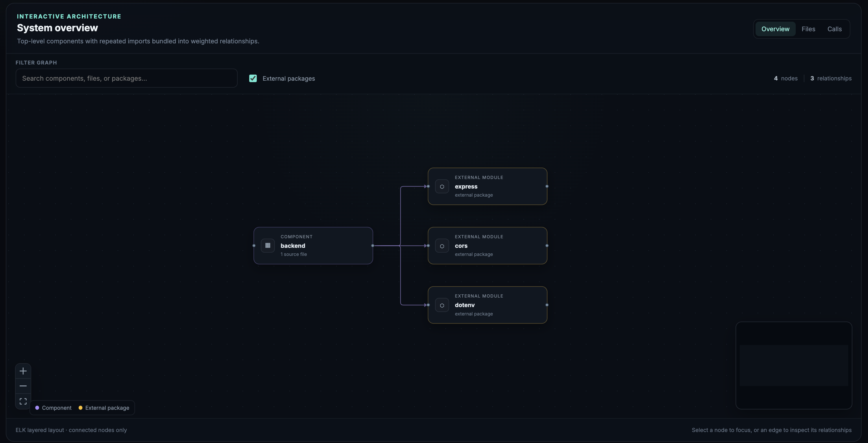868x443 pixels.
Task: Click the '1 source file' text
Action: [293, 254]
